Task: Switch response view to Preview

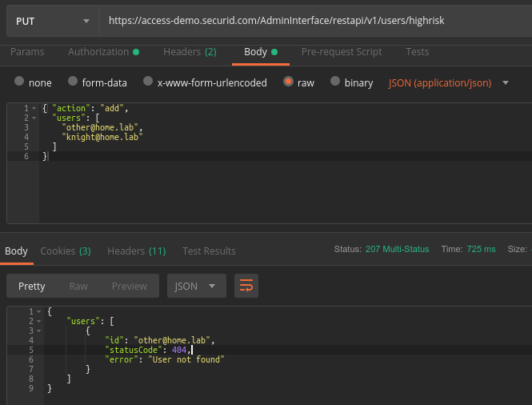Action: point(129,286)
